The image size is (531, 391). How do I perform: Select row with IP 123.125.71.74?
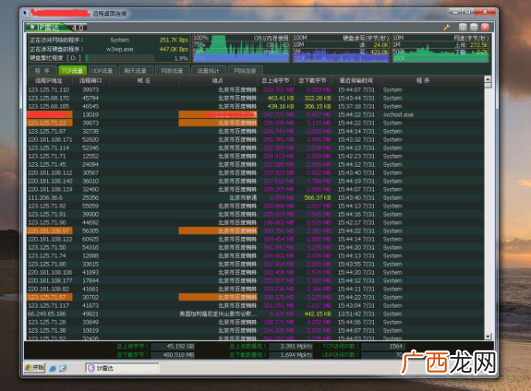(255, 256)
